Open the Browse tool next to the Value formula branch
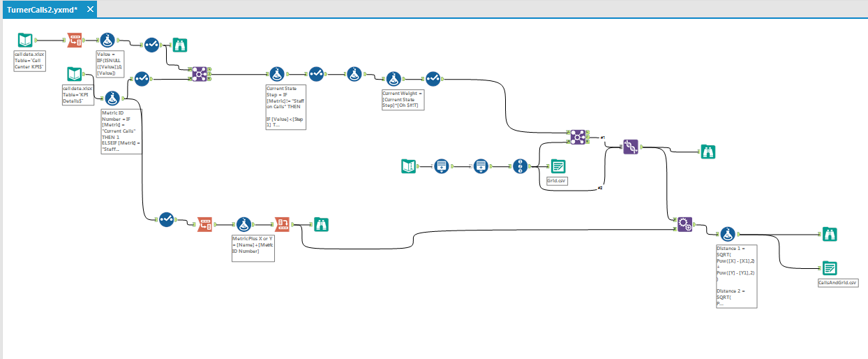868x359 pixels. pyautogui.click(x=180, y=45)
